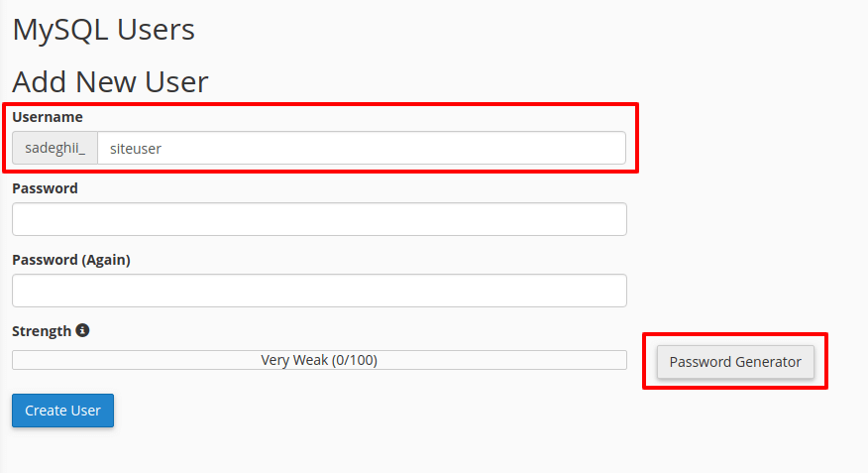The height and width of the screenshot is (473, 868).
Task: Click the MySQL Users heading
Action: point(103,30)
